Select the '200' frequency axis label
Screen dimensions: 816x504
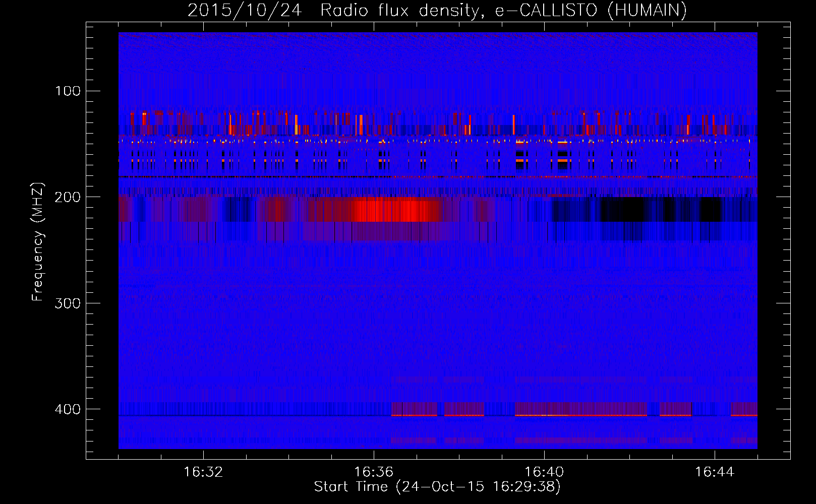(68, 197)
